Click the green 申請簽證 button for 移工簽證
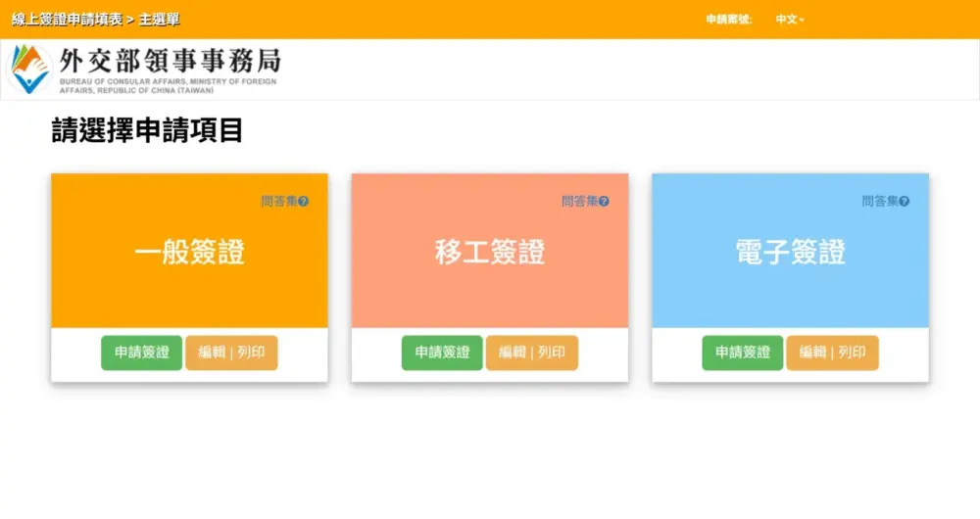Screen dimensions: 980x519 (442, 353)
